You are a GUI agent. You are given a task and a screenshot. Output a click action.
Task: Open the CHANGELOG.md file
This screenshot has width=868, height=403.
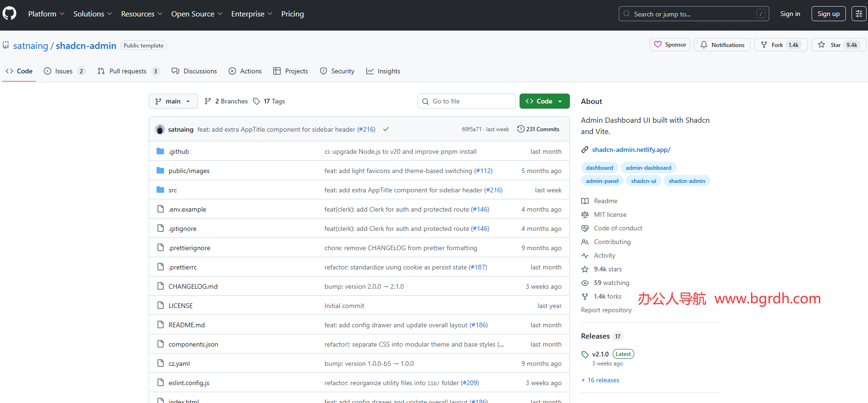[x=193, y=286]
